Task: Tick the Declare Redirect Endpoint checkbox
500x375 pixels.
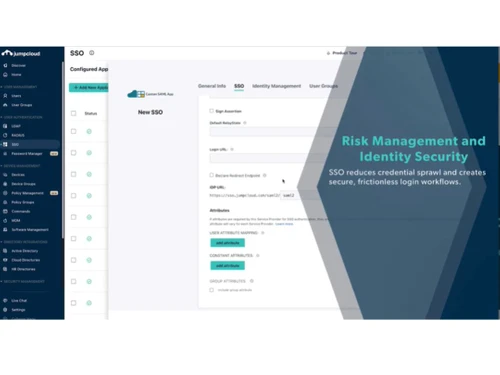Action: click(x=211, y=175)
